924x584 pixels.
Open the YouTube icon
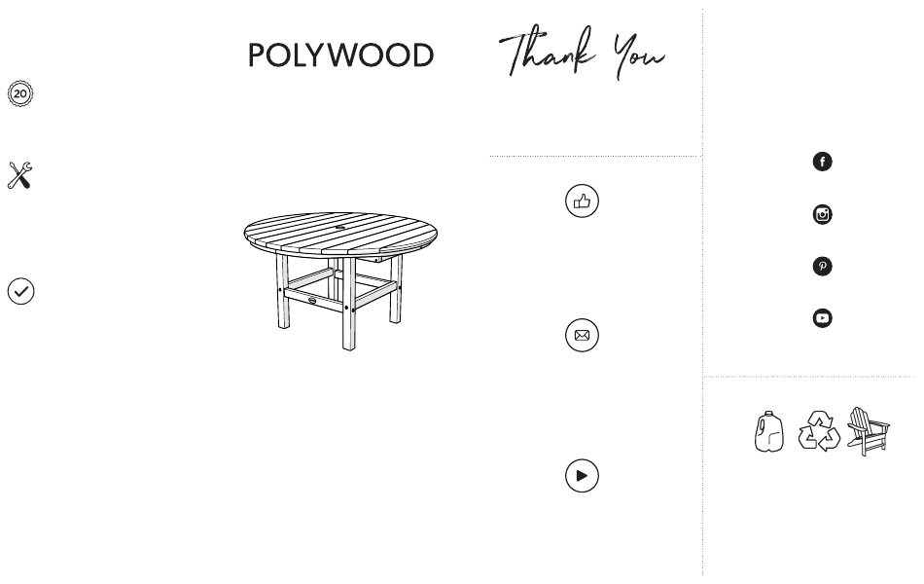coord(822,318)
